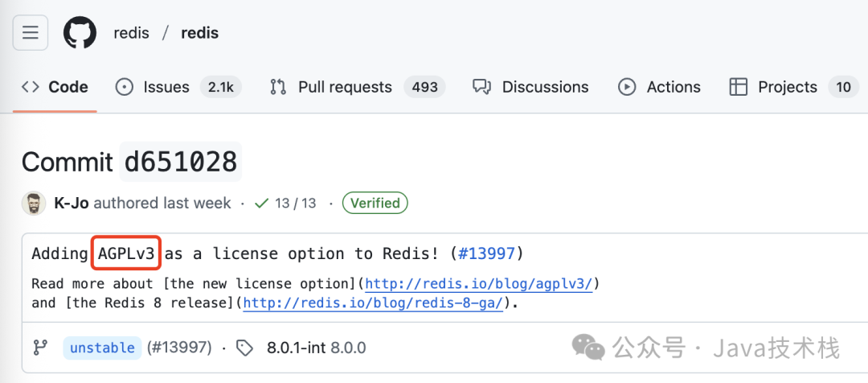Open the redis repository name link
Viewport: 868px width, 383px height.
[x=200, y=33]
